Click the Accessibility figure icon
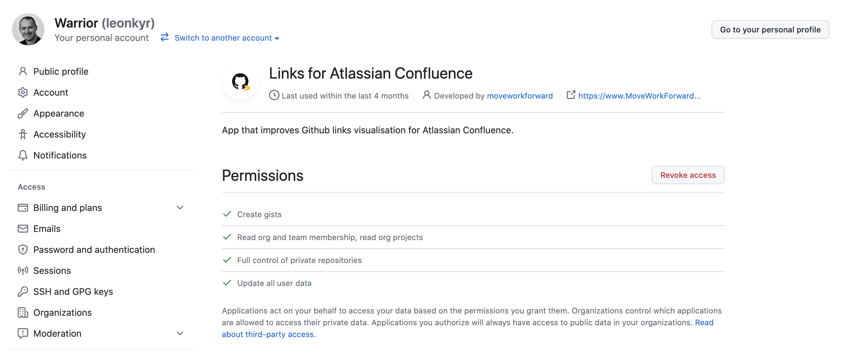 click(23, 135)
